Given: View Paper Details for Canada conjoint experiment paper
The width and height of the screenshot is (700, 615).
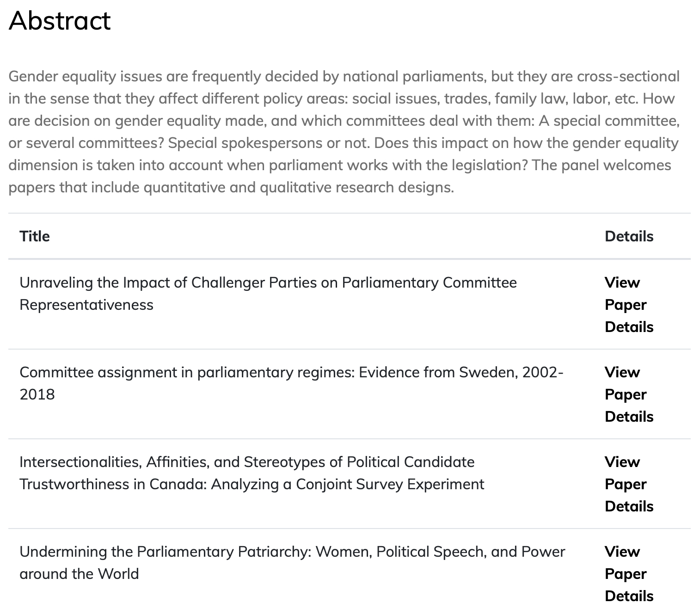Looking at the screenshot, I should [628, 484].
